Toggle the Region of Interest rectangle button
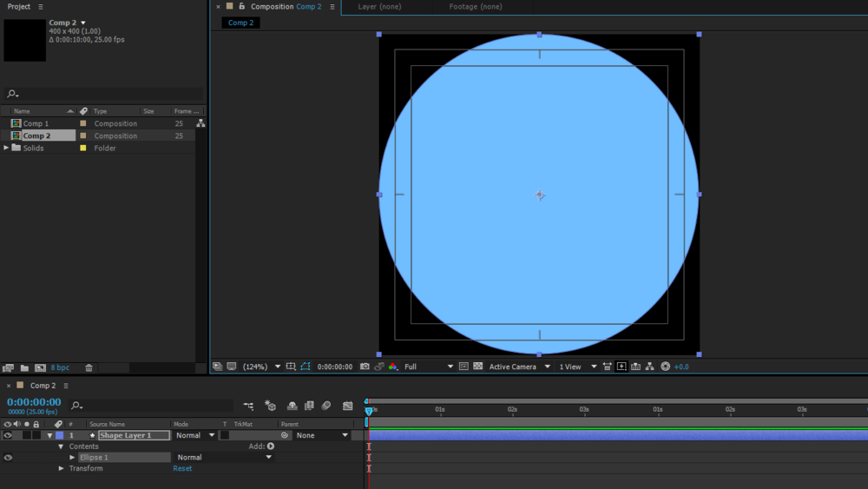This screenshot has height=489, width=868. click(x=464, y=367)
